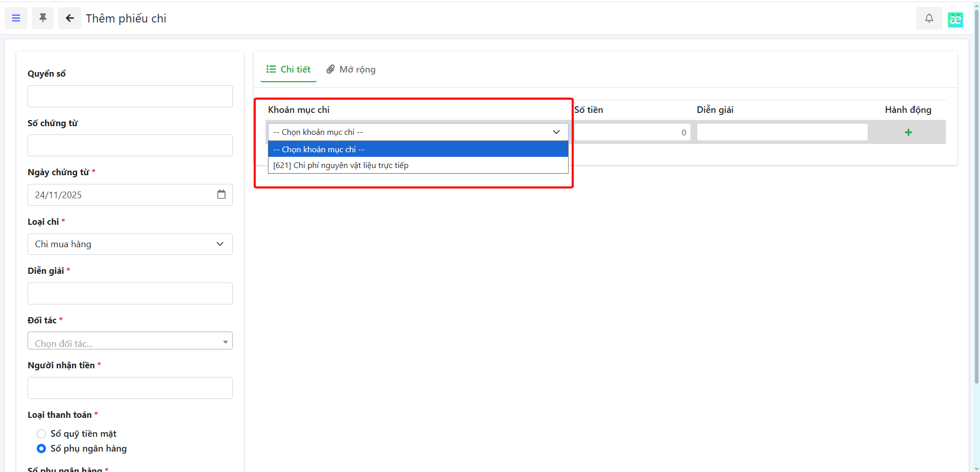Switch to the Mở rộng tab
980x472 pixels.
click(351, 69)
